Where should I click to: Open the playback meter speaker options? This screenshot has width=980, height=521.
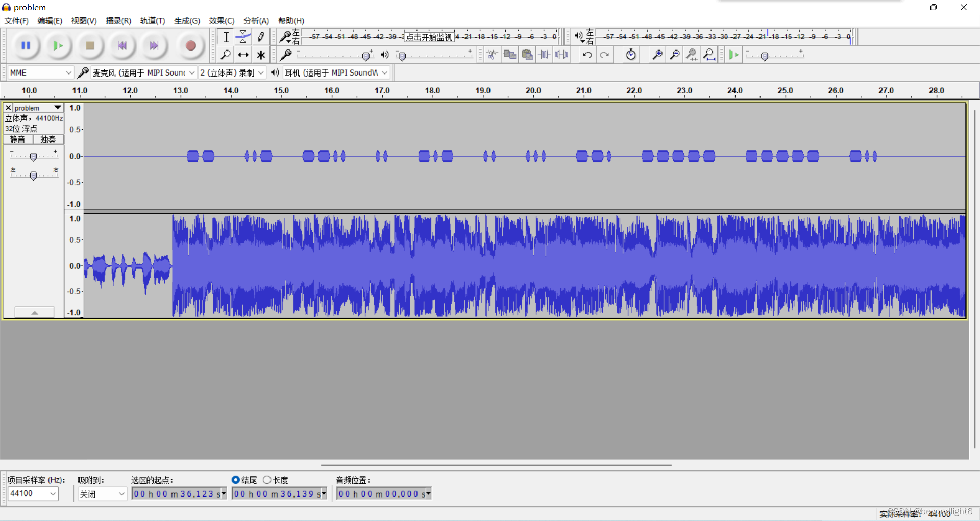579,37
